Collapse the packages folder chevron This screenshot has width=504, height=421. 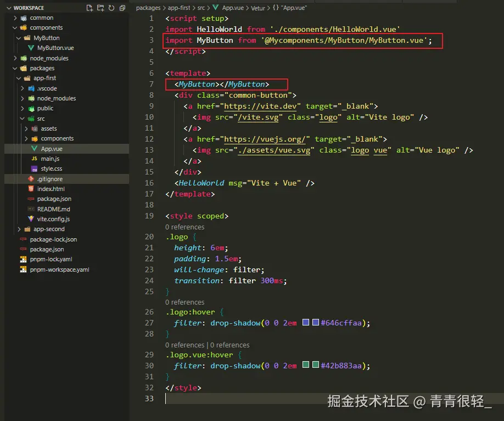tap(15, 68)
